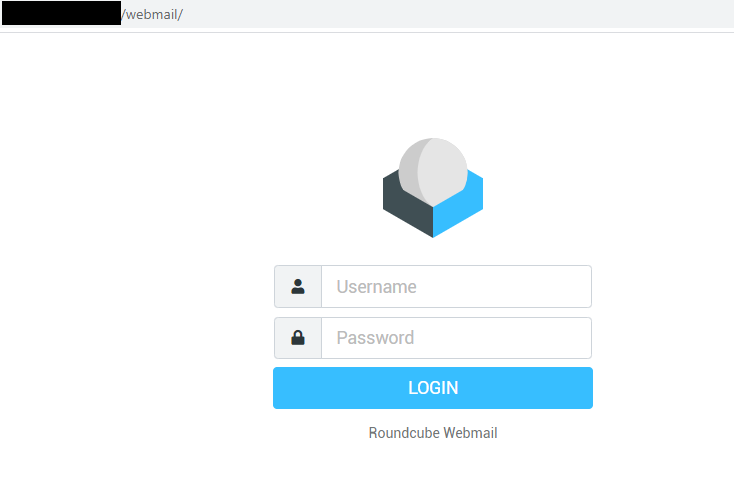Image resolution: width=734 pixels, height=491 pixels.
Task: Click empty space below Roundcube Webmail text
Action: coord(433,470)
